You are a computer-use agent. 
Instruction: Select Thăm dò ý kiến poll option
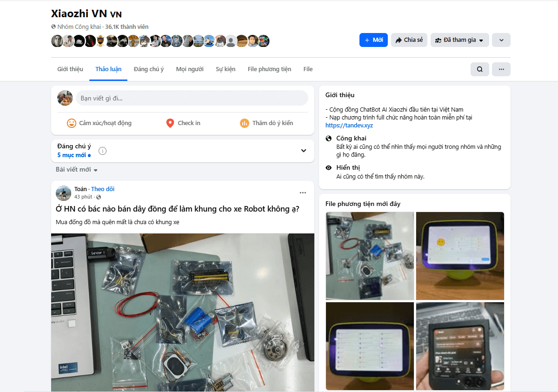[266, 123]
